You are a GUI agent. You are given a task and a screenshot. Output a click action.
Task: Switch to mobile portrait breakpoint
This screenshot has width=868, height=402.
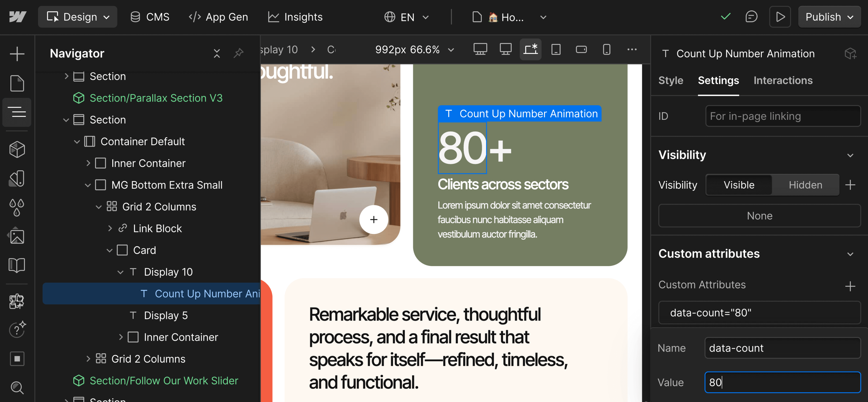point(607,49)
